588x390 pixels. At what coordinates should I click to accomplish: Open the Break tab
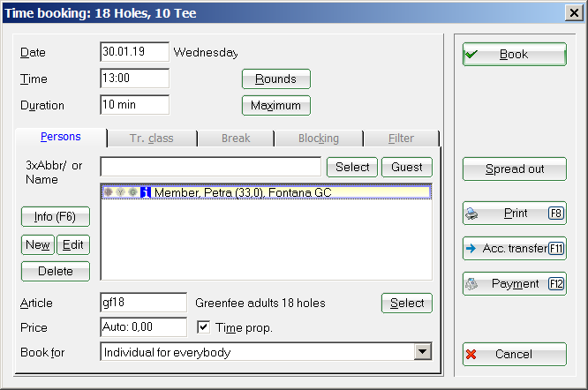[236, 139]
